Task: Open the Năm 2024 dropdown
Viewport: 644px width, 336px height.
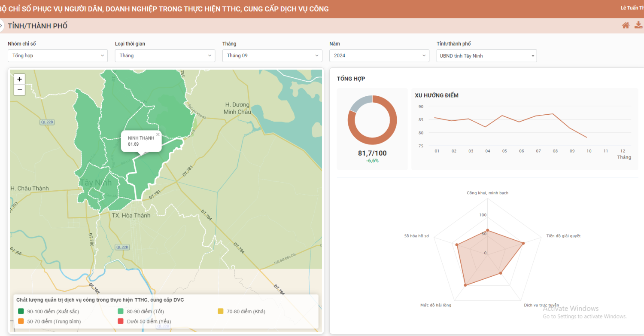Action: pyautogui.click(x=379, y=55)
